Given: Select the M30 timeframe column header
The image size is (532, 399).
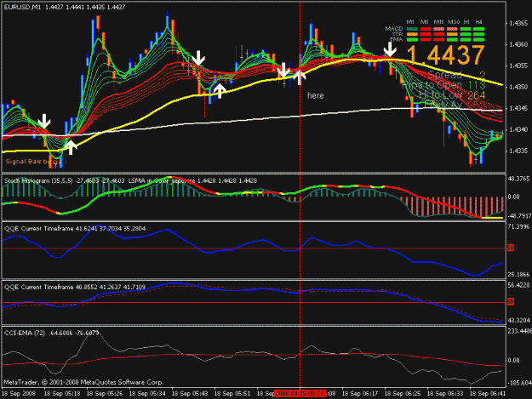Looking at the screenshot, I should (454, 22).
